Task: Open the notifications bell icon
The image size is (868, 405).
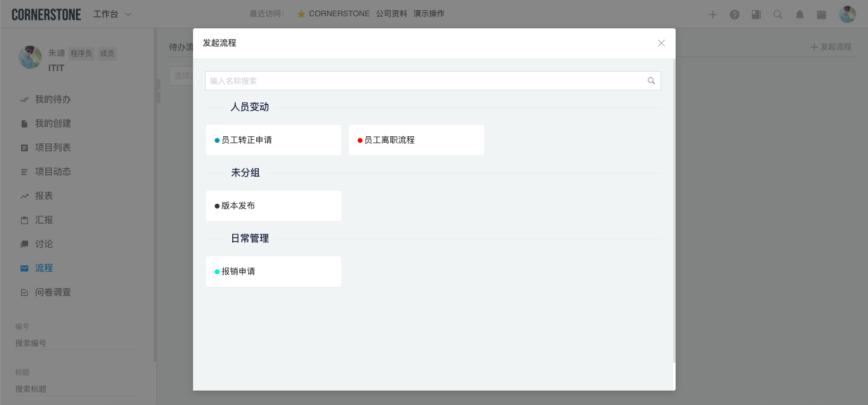Action: click(x=800, y=14)
